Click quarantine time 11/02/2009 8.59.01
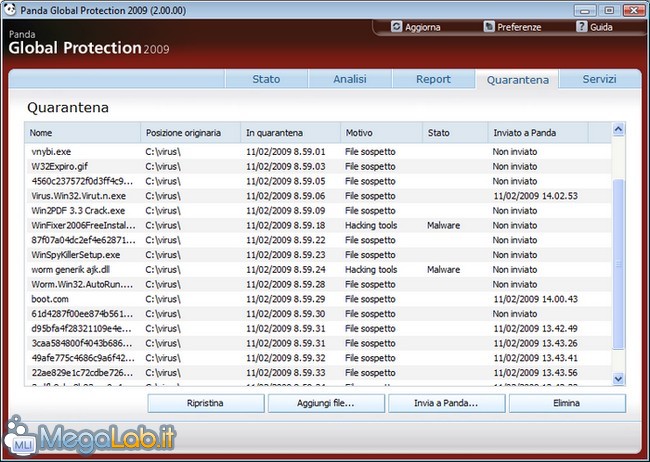This screenshot has width=650, height=462. (x=286, y=152)
